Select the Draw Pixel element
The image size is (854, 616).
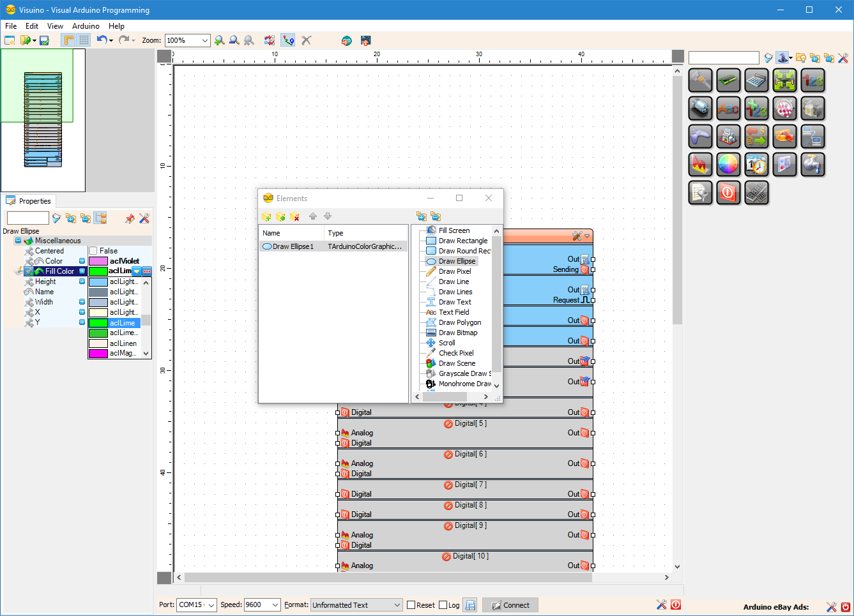(455, 271)
